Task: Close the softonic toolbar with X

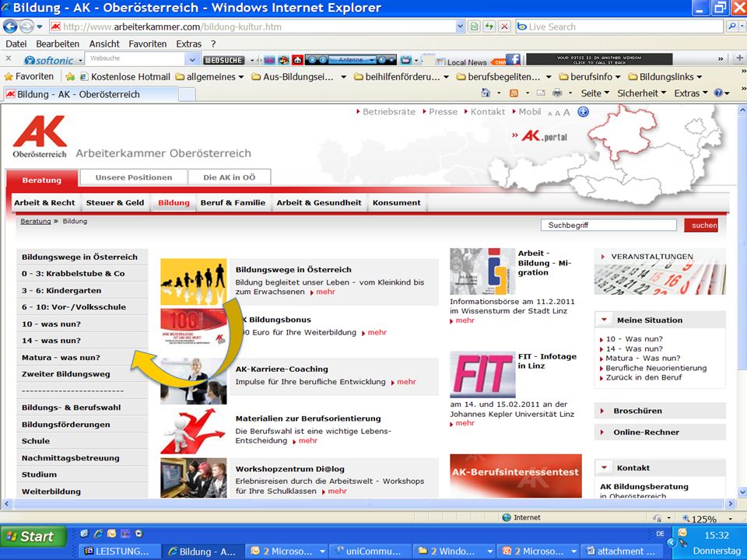Action: (x=8, y=59)
